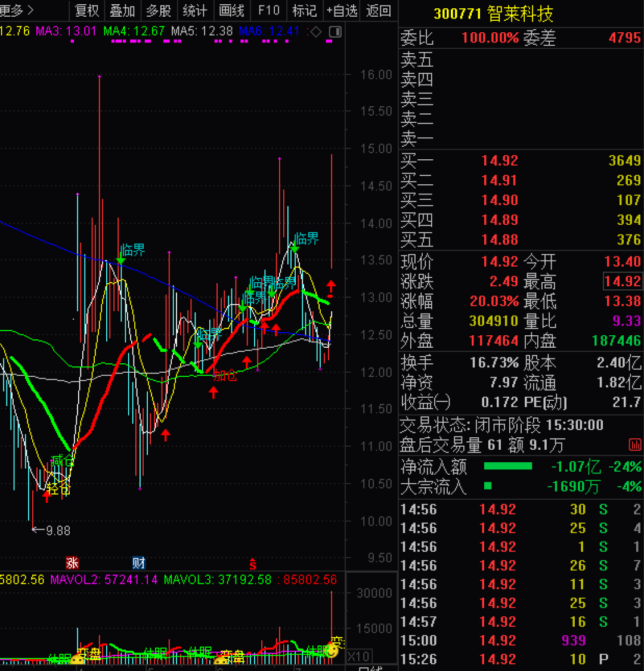The height and width of the screenshot is (671, 644).
Task: Select the 15:26 trade row marked P
Action: pos(521,659)
